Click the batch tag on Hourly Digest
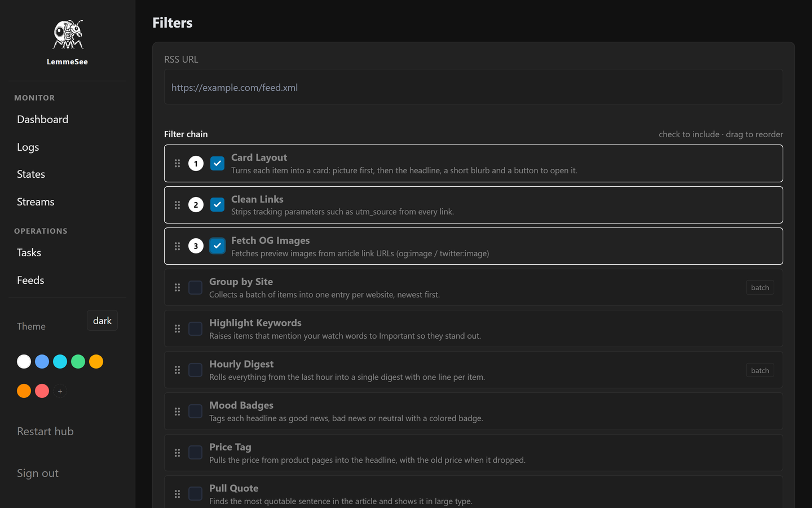812x508 pixels. point(760,370)
